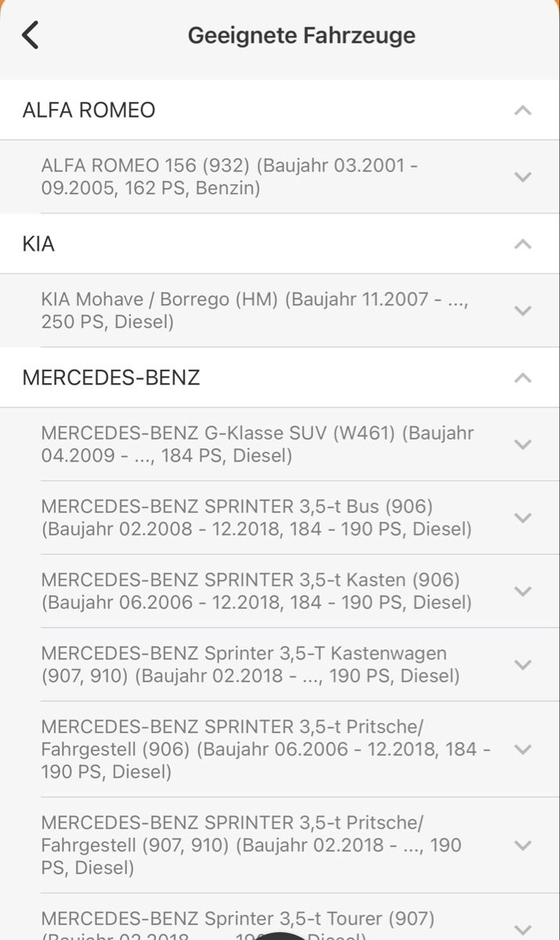The width and height of the screenshot is (560, 940).
Task: Select the ALFA ROMEO brand header
Action: [x=89, y=110]
